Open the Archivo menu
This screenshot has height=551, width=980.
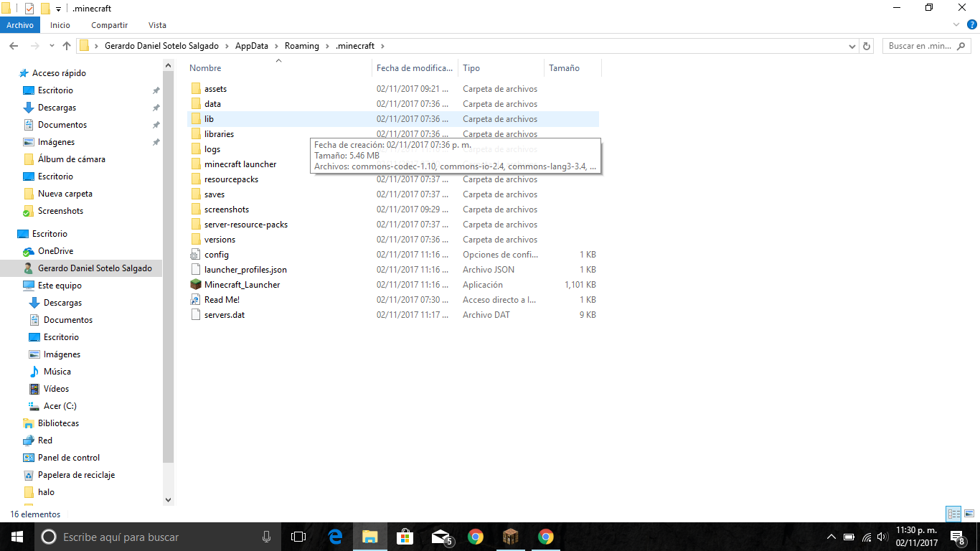20,25
